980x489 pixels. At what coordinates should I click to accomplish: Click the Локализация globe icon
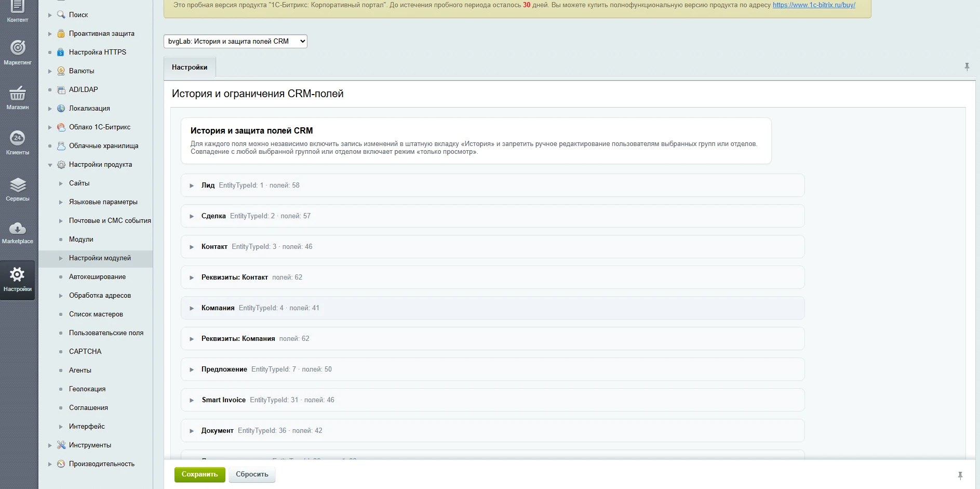61,108
